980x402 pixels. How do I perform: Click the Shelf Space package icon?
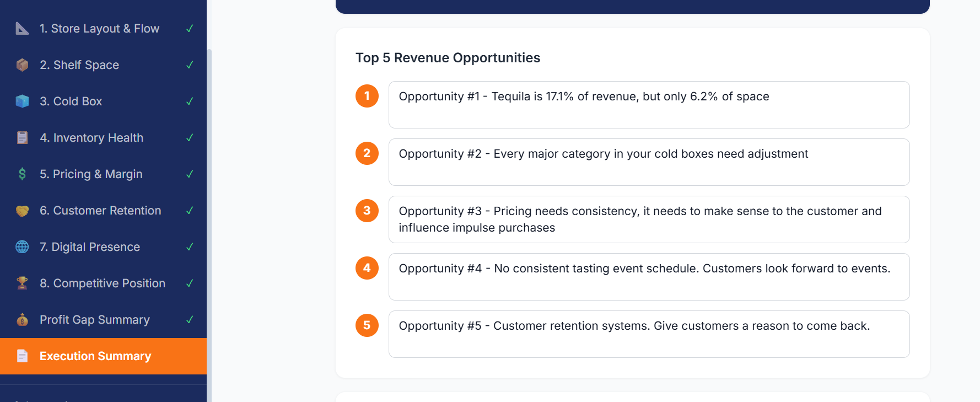click(22, 65)
